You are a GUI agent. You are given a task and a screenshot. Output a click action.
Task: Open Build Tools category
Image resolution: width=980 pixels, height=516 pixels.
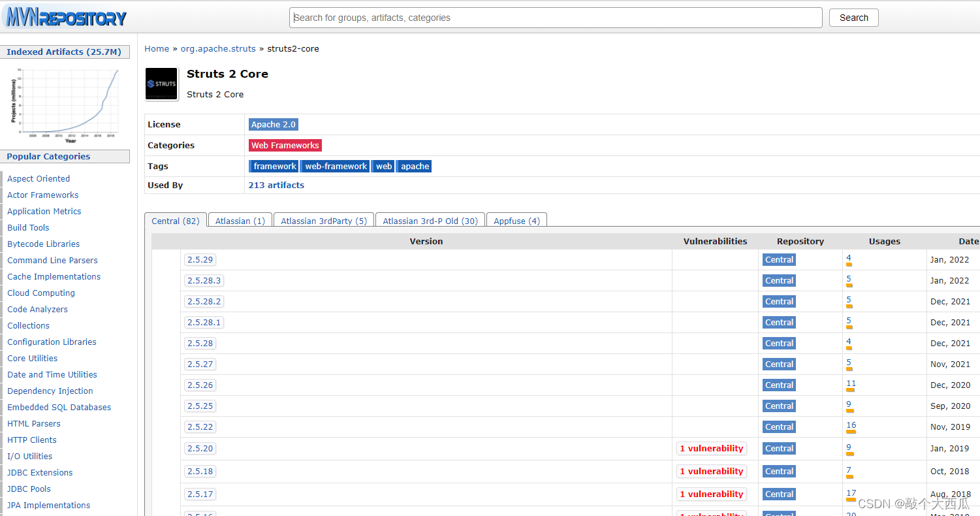[x=28, y=227]
